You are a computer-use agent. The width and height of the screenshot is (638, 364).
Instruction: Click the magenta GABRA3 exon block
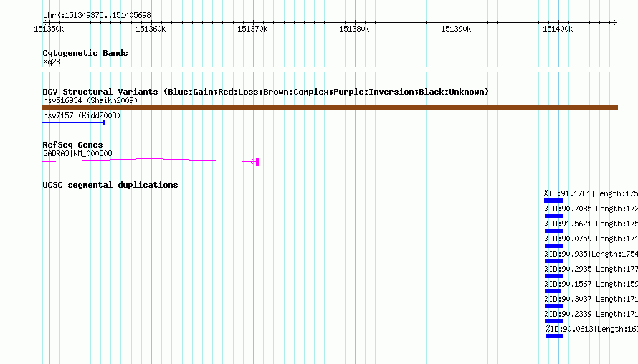(257, 162)
